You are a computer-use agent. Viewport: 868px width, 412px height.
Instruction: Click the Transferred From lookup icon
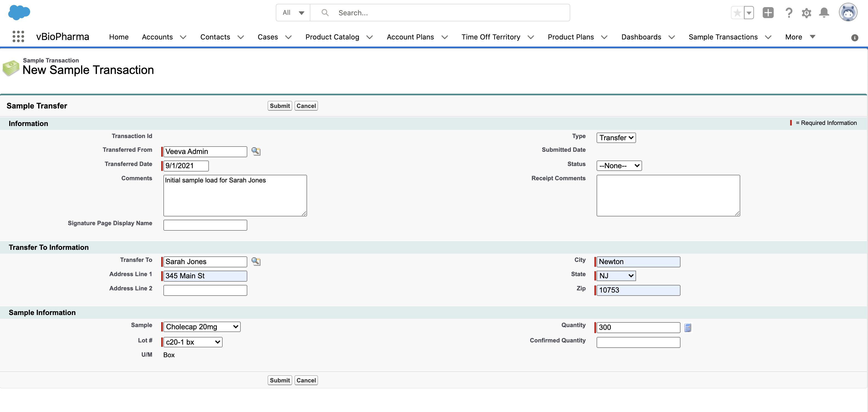pyautogui.click(x=256, y=151)
